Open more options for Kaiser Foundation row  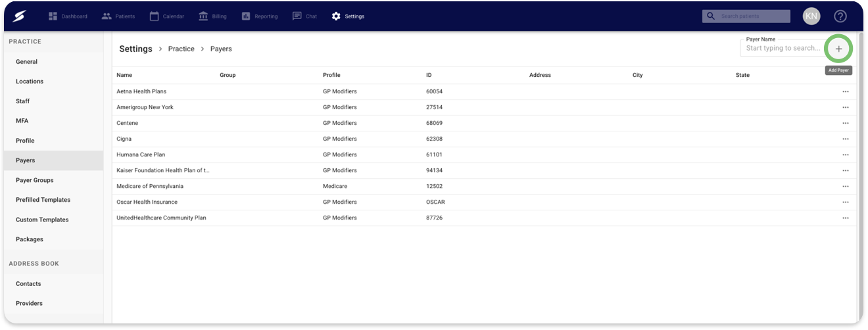click(846, 170)
